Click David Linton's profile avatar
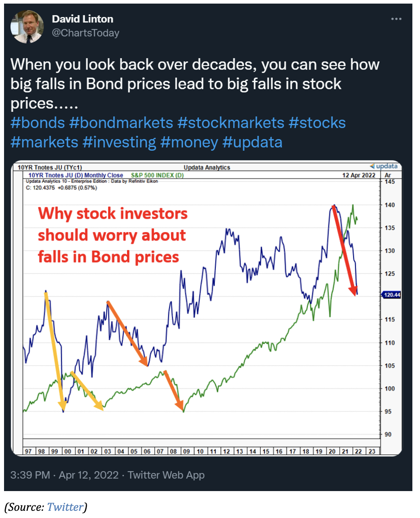This screenshot has height=518, width=420. click(27, 26)
